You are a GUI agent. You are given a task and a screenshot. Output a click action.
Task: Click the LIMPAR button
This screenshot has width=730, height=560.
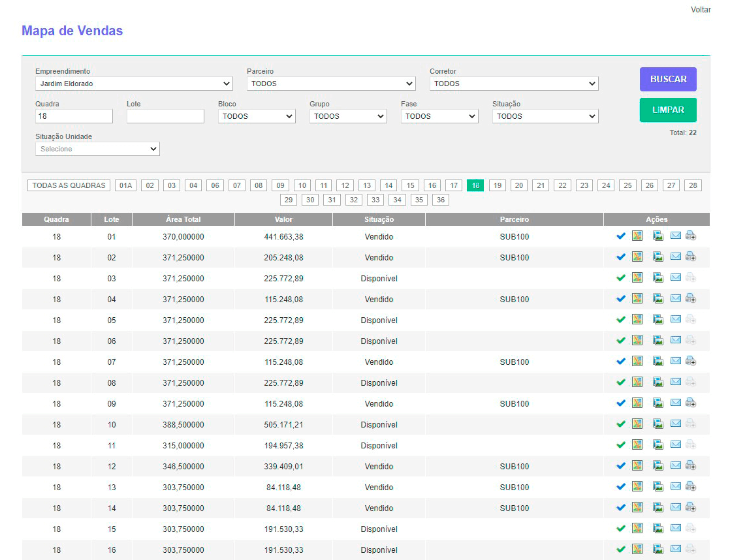(668, 110)
